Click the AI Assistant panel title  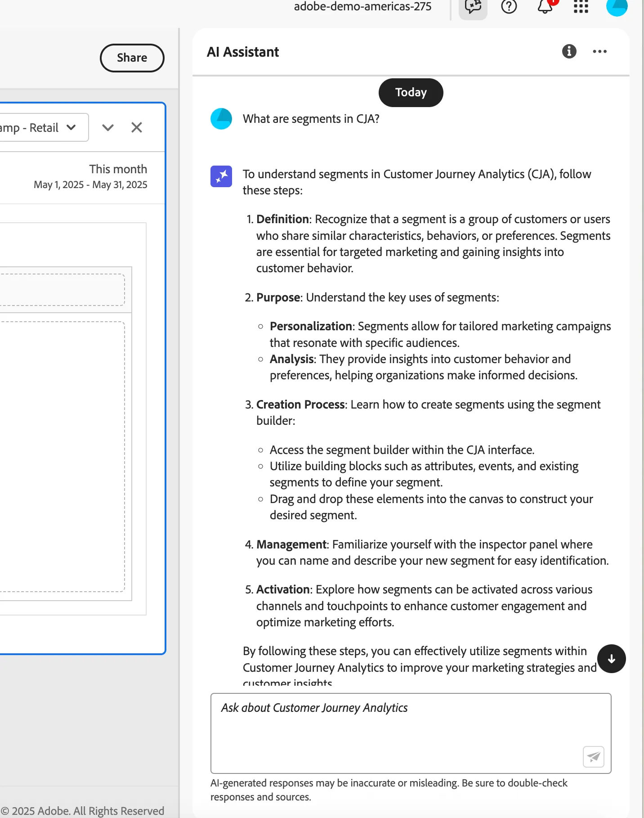click(x=243, y=52)
